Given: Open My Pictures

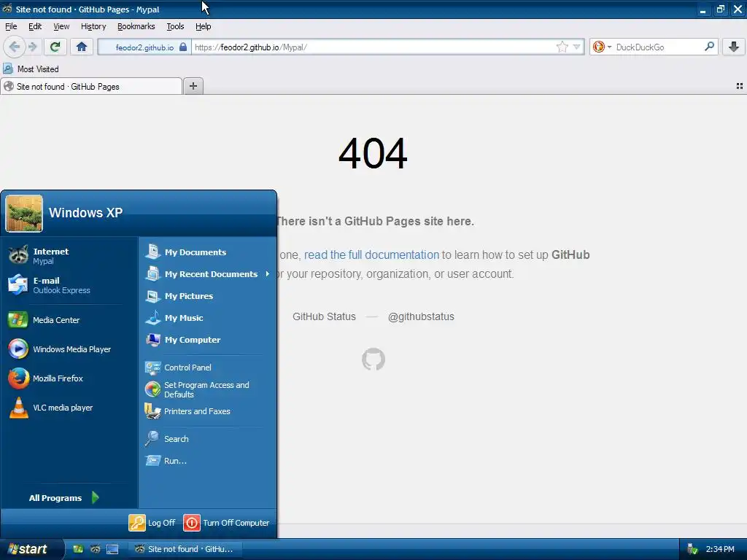Looking at the screenshot, I should pyautogui.click(x=208, y=296).
